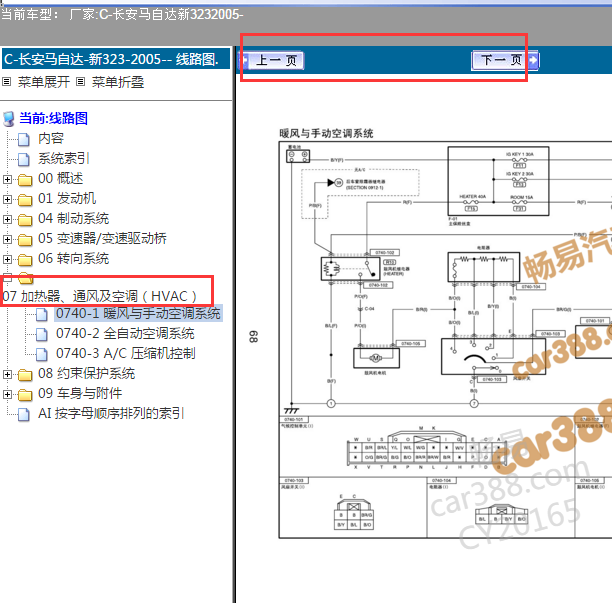Click document icon of AI 索引 entry
This screenshot has width=612, height=603.
(x=24, y=414)
